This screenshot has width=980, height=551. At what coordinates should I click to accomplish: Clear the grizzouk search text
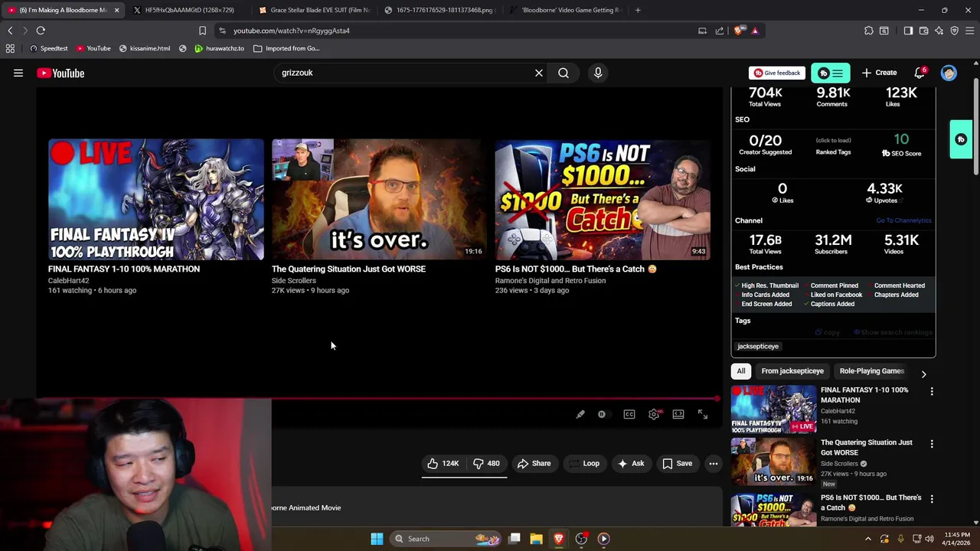[x=539, y=73]
